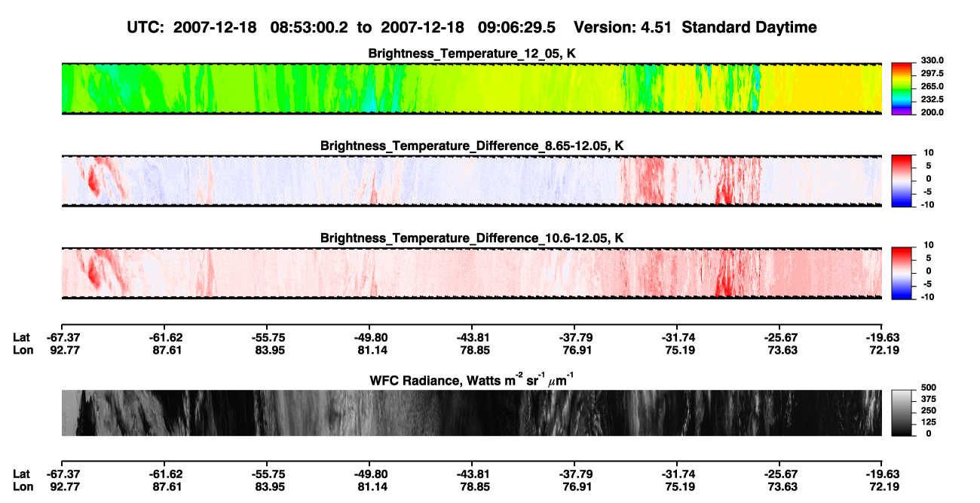Screen dimensions: 980x503
Task: Click longitude 78.85 below WFC Radiance panel
Action: pyautogui.click(x=474, y=486)
